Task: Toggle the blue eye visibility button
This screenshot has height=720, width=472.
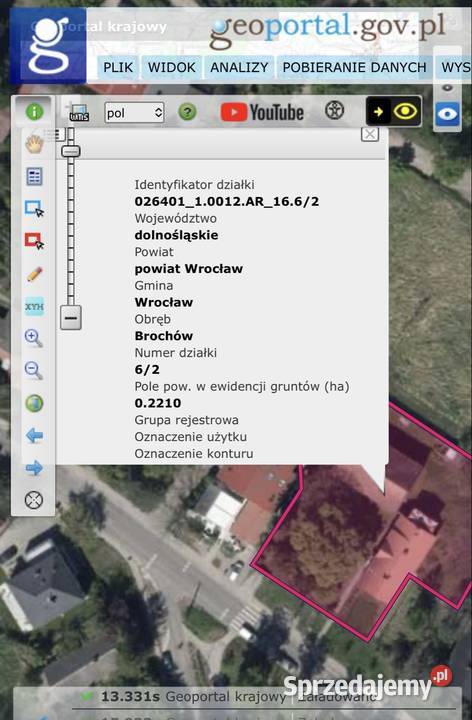Action: 448,114
